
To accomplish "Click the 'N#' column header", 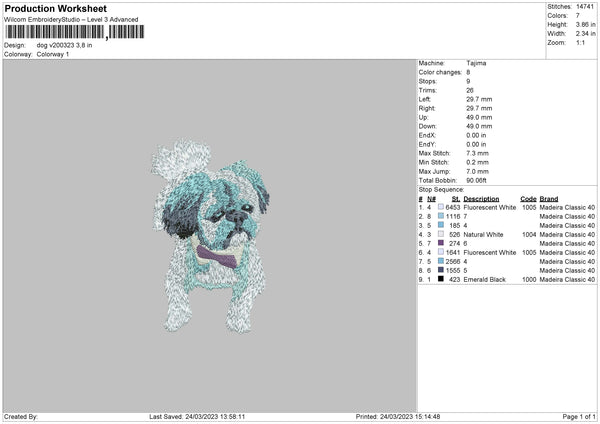I will click(431, 199).
